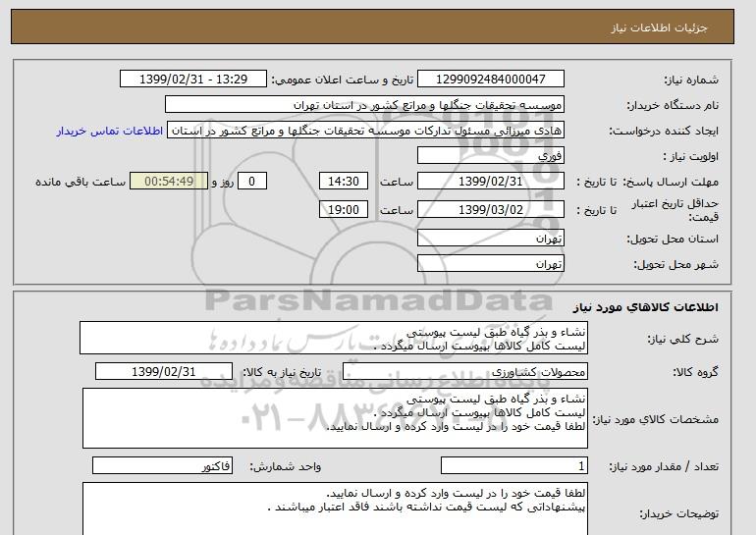Click goods need date field 1399/02/31
756x535 pixels.
click(164, 372)
